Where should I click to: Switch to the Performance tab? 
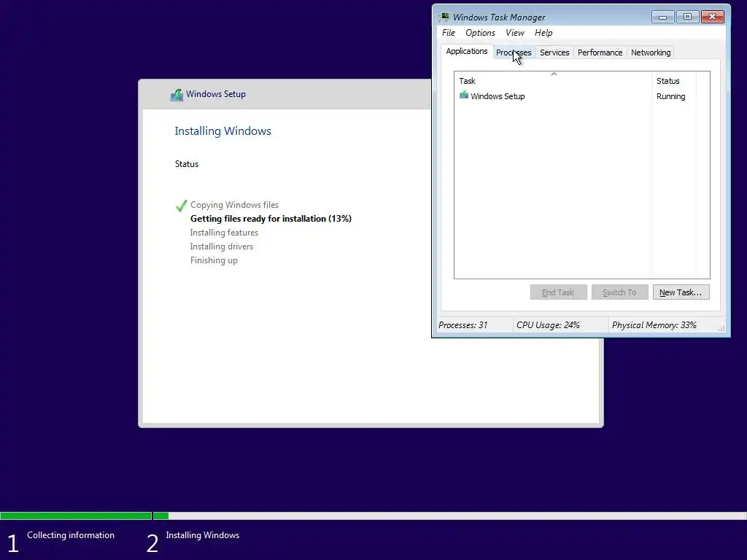[x=600, y=52]
